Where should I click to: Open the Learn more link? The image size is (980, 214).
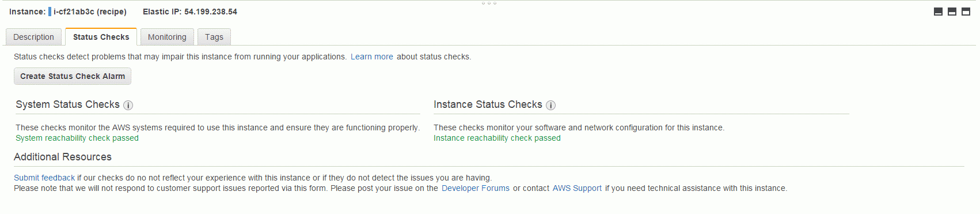pyautogui.click(x=372, y=57)
